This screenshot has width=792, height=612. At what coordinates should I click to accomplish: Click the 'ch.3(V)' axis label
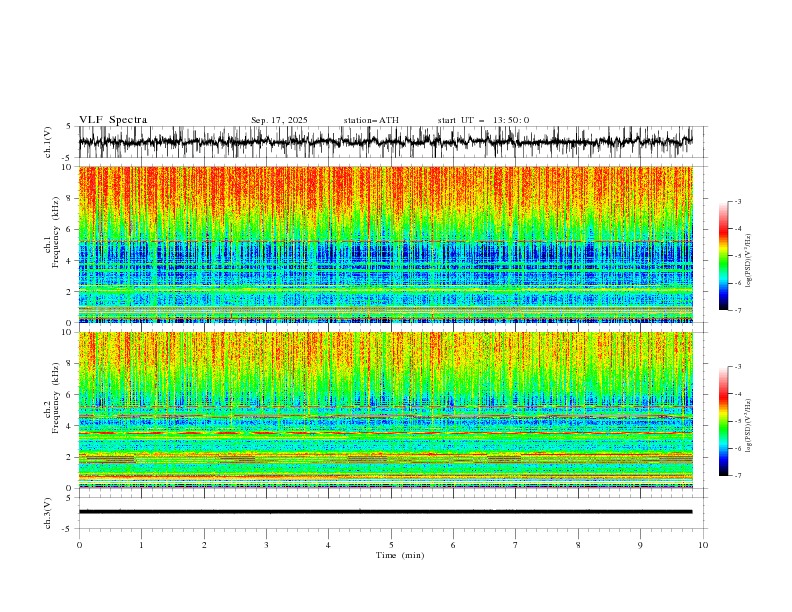[48, 513]
